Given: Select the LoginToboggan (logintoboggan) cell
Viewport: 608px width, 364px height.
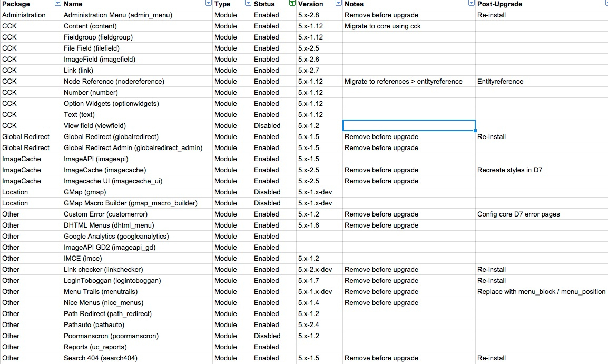Looking at the screenshot, I should click(x=138, y=280).
